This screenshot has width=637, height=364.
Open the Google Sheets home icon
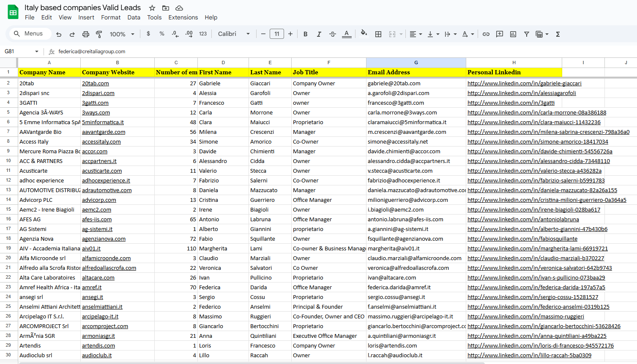point(13,12)
